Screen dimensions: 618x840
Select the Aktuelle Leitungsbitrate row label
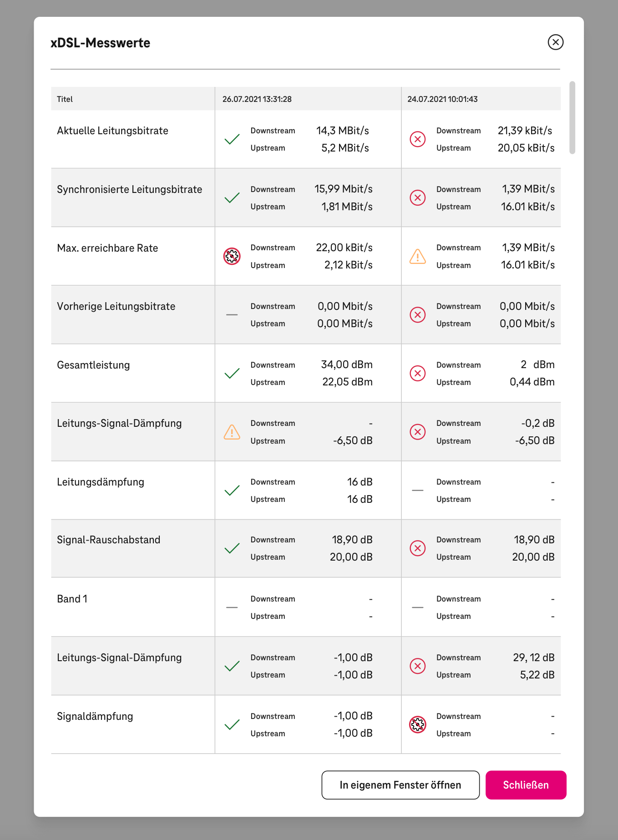pyautogui.click(x=112, y=131)
